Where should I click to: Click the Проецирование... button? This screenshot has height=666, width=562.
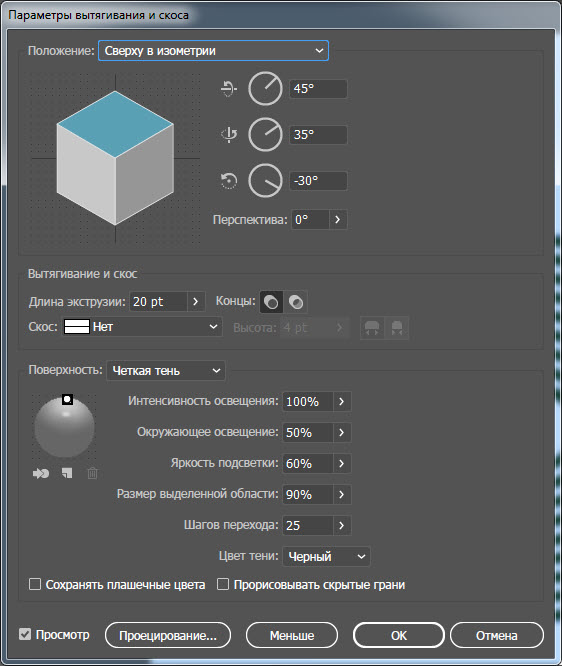(168, 635)
